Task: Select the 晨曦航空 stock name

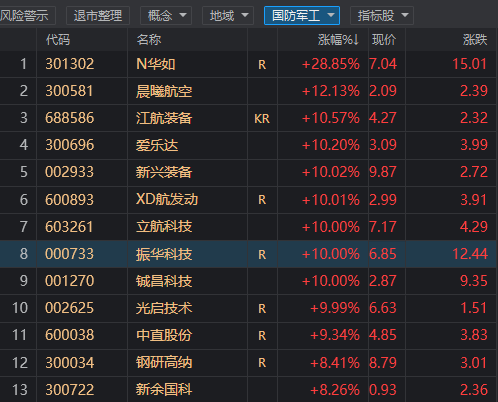Action: (x=164, y=91)
